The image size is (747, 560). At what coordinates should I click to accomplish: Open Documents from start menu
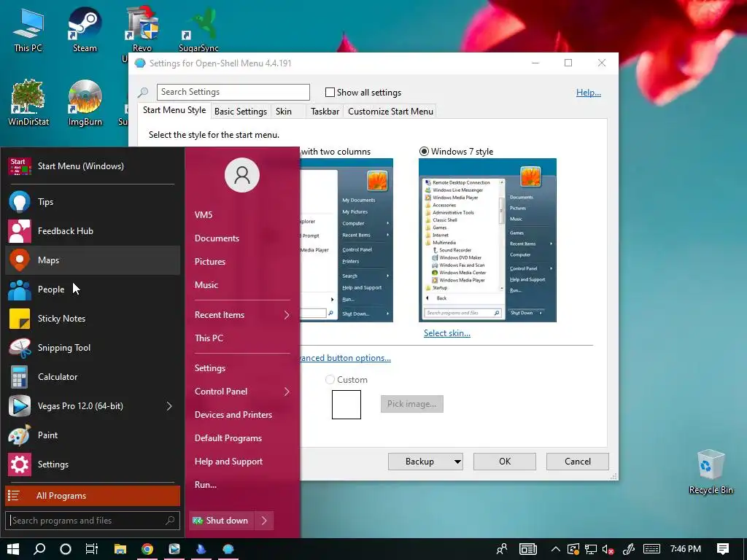coord(217,238)
